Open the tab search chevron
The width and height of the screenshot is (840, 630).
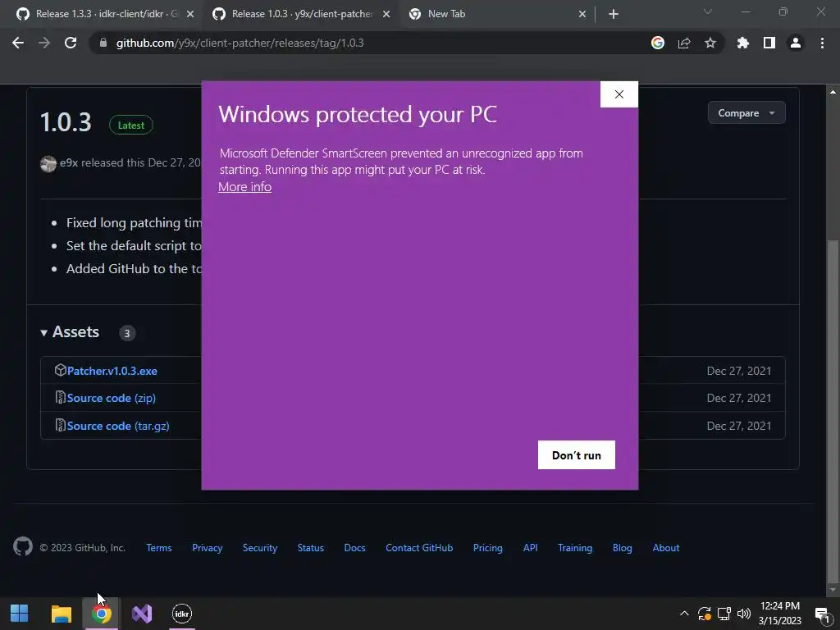click(x=707, y=11)
